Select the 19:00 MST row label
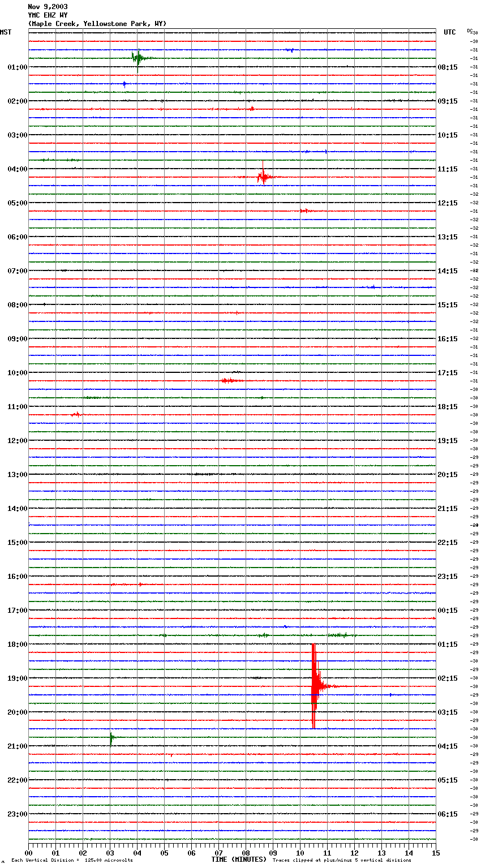The height and width of the screenshot is (868, 481). pyautogui.click(x=18, y=678)
